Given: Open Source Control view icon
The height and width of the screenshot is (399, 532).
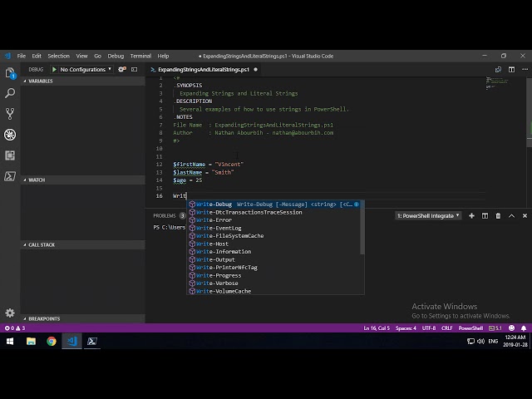Looking at the screenshot, I should tap(10, 114).
